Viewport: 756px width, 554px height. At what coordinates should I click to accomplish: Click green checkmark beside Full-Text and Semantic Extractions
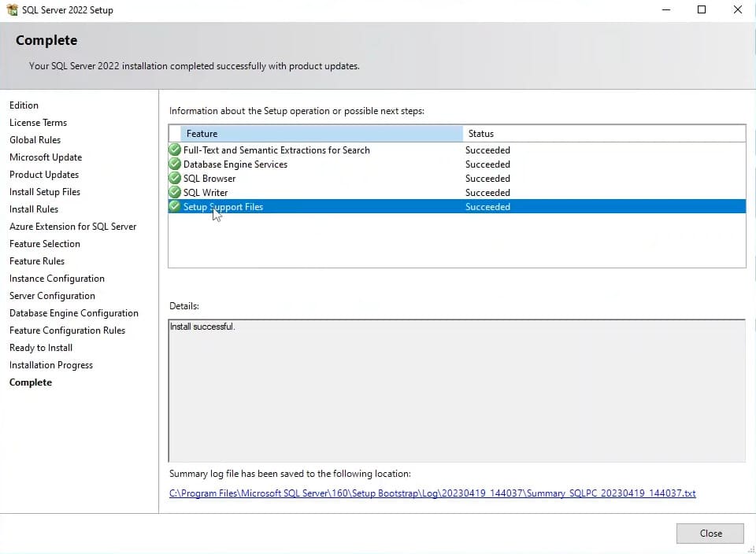[175, 150]
